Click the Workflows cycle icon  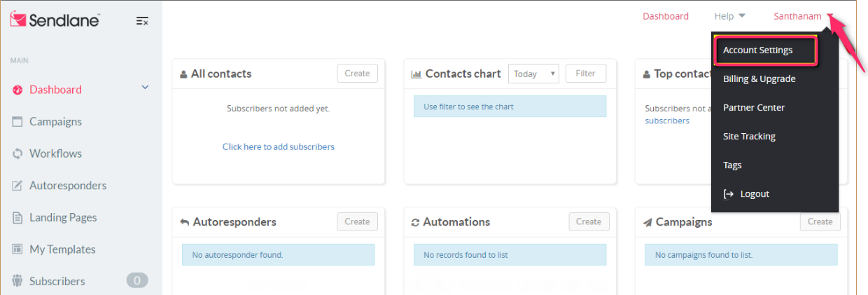click(17, 153)
